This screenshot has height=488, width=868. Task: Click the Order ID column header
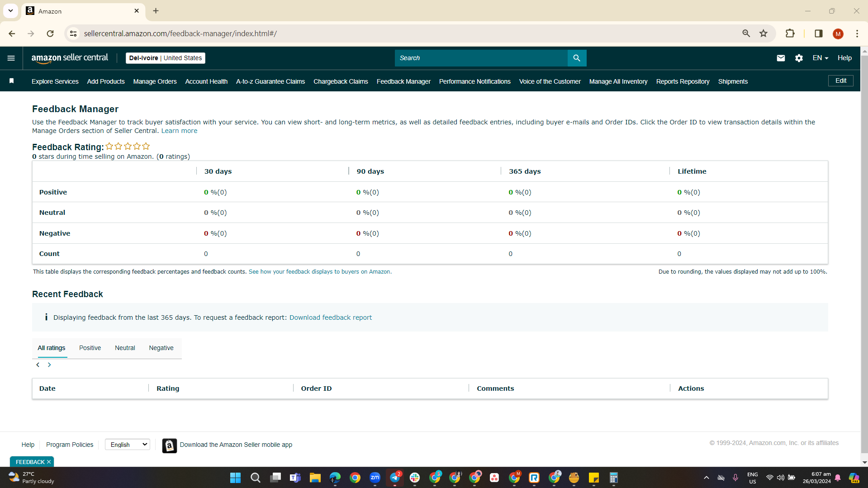[316, 389]
